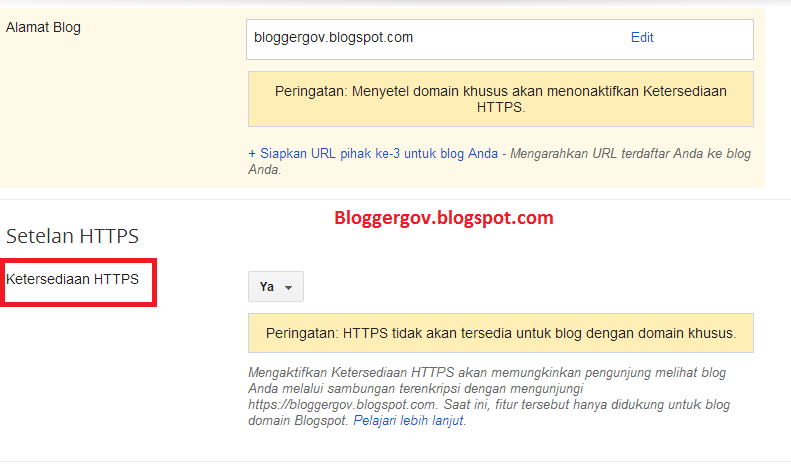Click the bloggergov.blogspot.com address field
This screenshot has width=791, height=468.
tap(499, 39)
